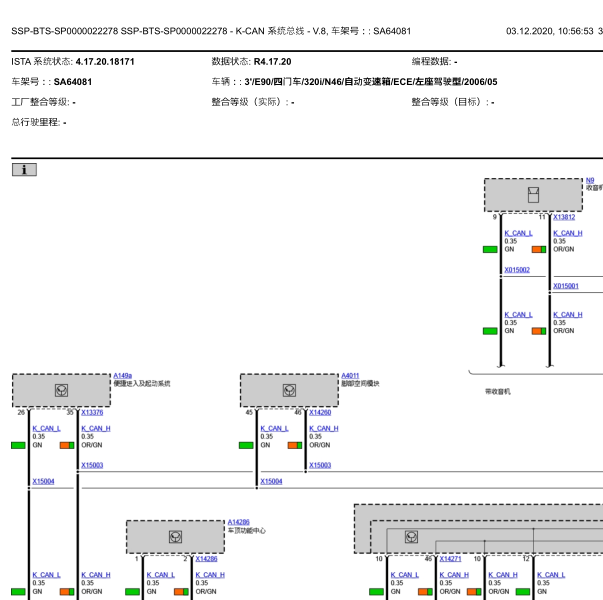Screen dimensions: 603x600
Task: Open the A14286 component link
Action: pos(238,522)
